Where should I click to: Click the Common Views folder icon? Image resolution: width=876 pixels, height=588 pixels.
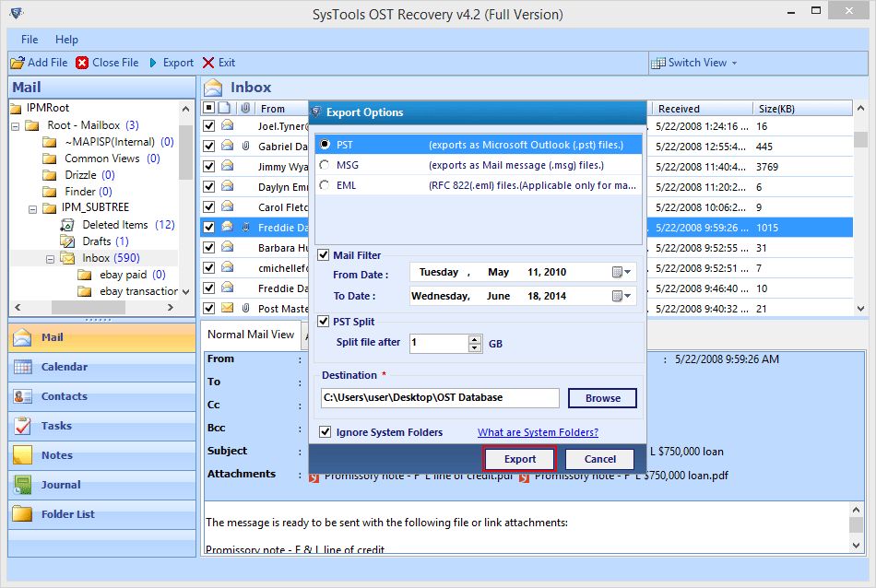49,159
